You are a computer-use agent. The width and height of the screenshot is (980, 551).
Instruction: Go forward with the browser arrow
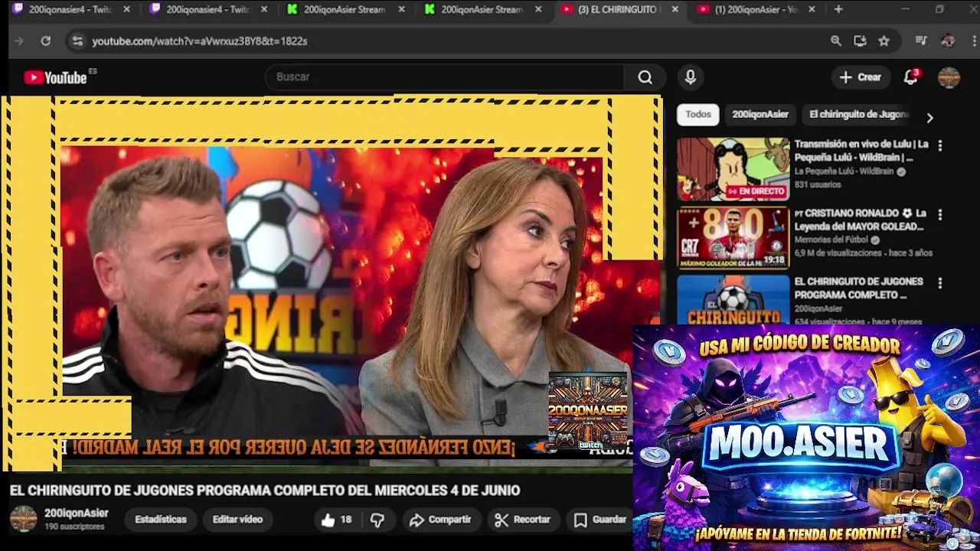coord(19,41)
